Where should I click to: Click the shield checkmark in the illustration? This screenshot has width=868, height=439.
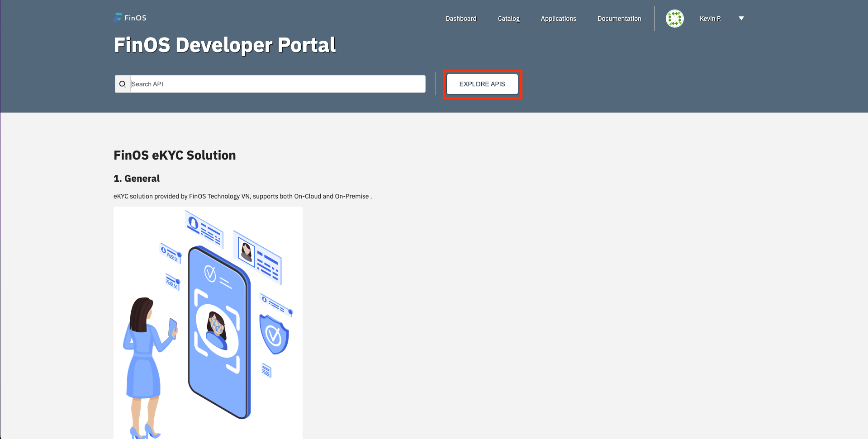(x=274, y=335)
